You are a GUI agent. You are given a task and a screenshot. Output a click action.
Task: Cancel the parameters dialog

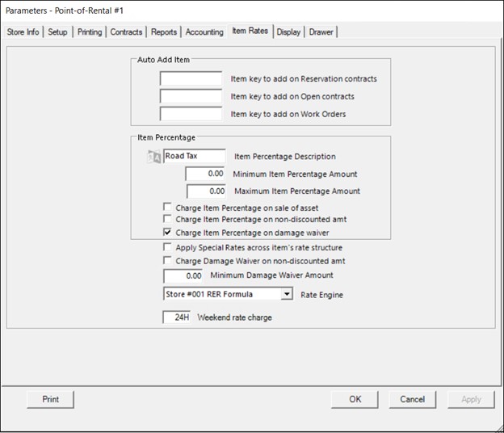412,399
